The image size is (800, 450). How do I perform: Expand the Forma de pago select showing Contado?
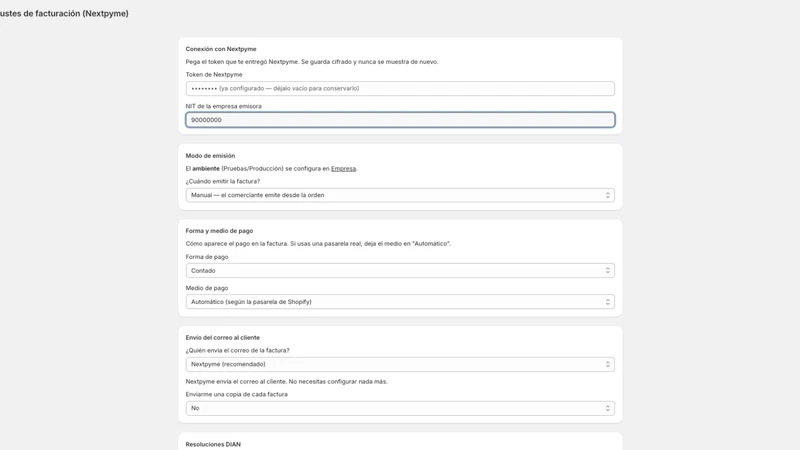point(400,270)
